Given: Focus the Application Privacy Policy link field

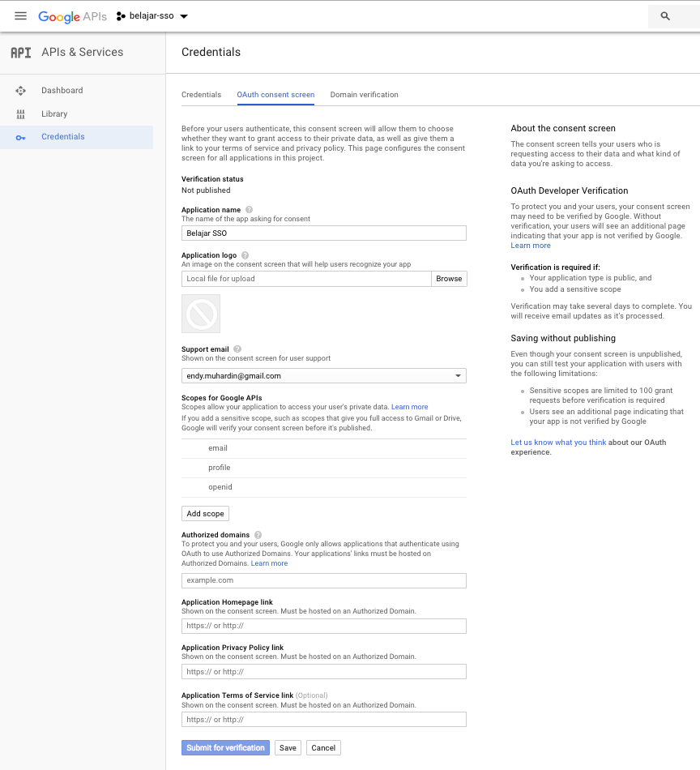Looking at the screenshot, I should tap(324, 671).
